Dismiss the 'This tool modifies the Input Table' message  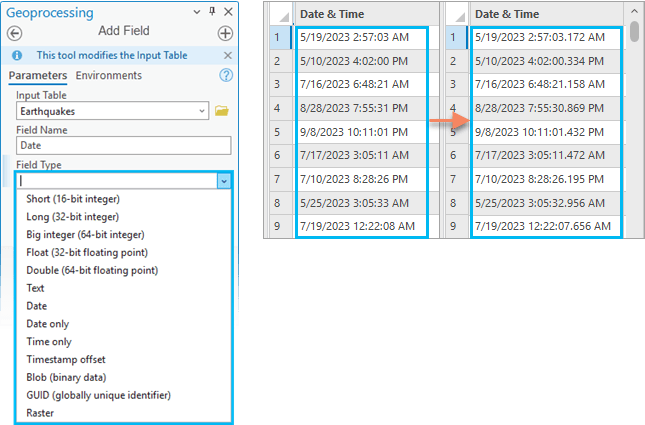pos(227,55)
